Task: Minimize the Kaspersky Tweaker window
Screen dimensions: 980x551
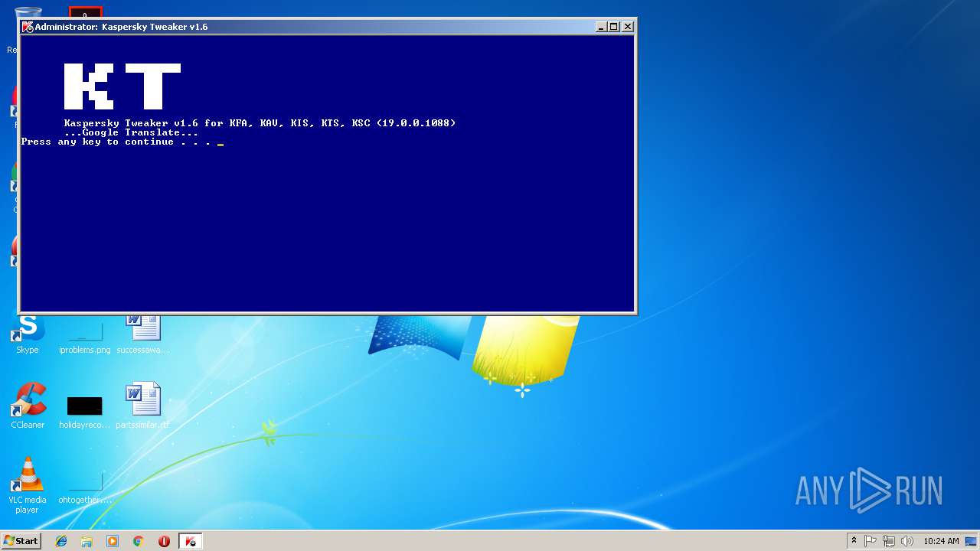Action: [x=601, y=27]
